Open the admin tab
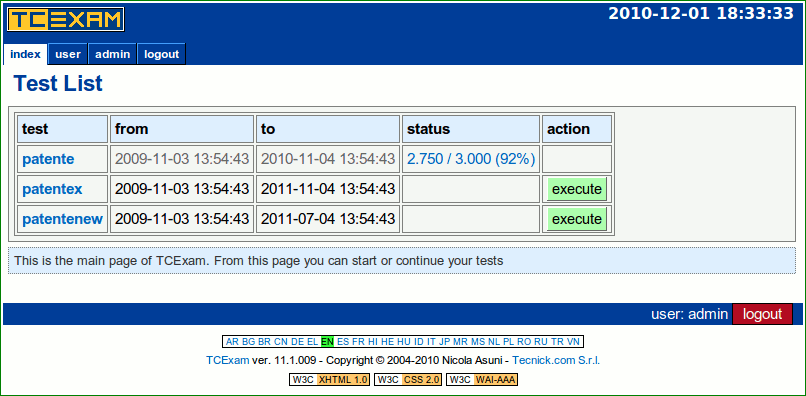 113,54
